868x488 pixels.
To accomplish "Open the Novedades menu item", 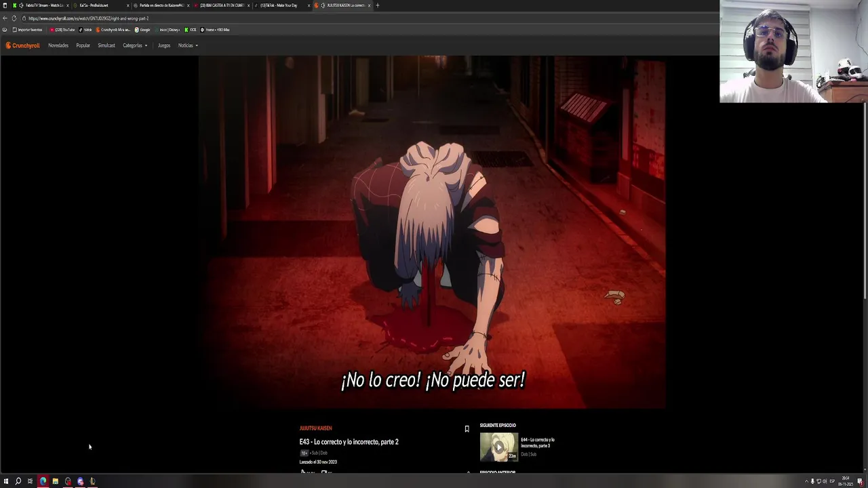I will click(x=58, y=45).
